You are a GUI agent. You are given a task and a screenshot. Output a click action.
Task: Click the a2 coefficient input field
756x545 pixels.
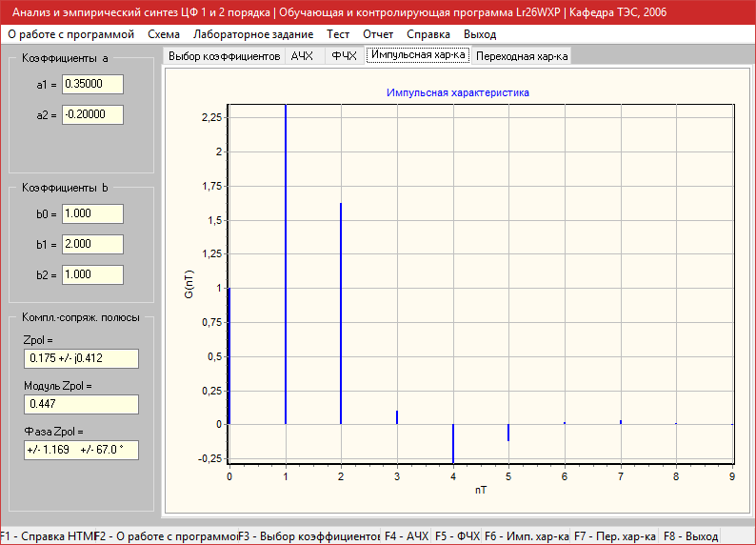click(x=92, y=114)
